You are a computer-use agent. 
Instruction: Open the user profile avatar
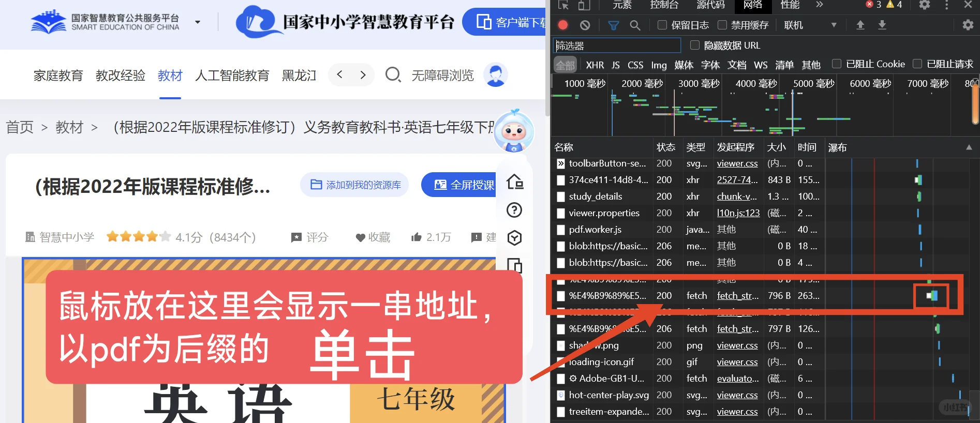[496, 75]
